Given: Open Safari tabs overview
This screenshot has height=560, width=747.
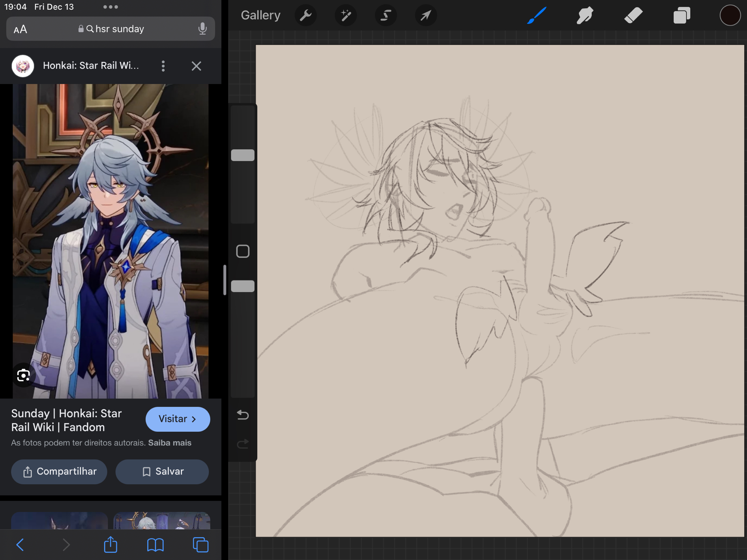Looking at the screenshot, I should (201, 545).
